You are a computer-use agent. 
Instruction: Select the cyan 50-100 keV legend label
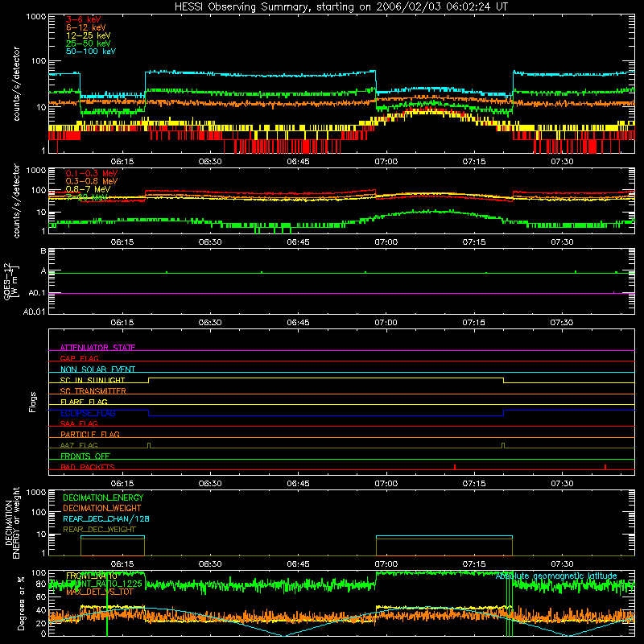91,52
